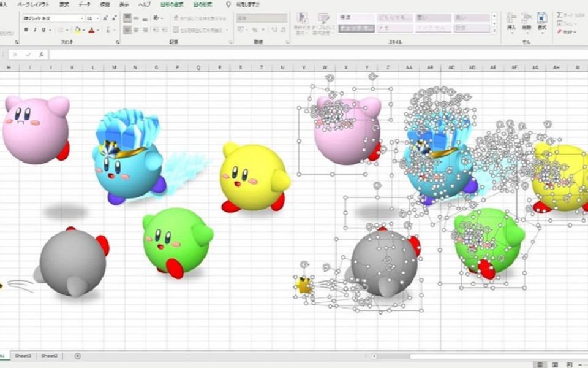Expand the cell styles gallery

pos(494,29)
